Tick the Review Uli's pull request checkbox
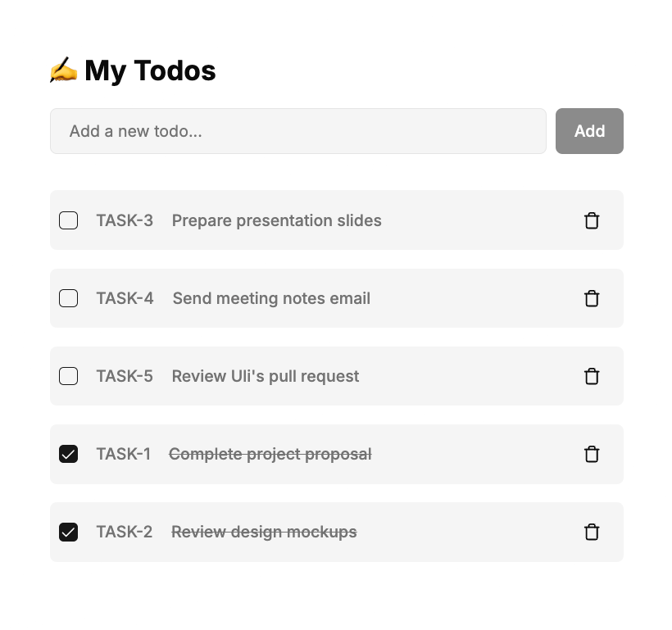Screen dimensions: 672x630 point(68,376)
